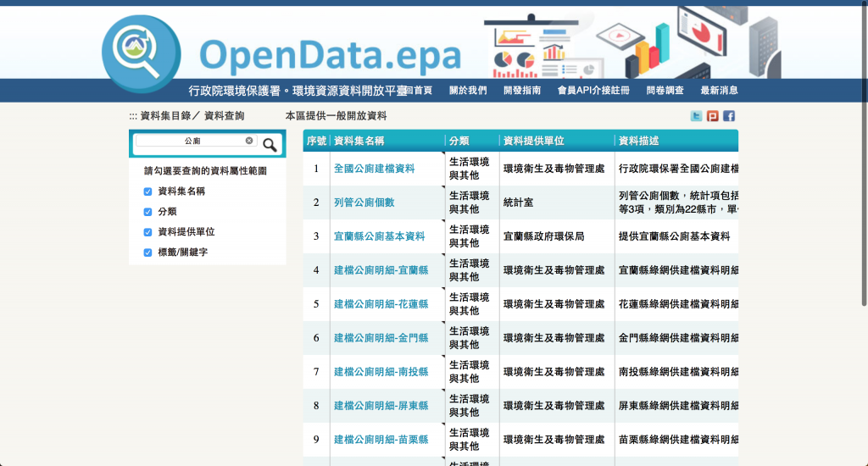Click the 資料集目錄／資料查詢 breadcrumb text
The image size is (868, 466).
click(x=192, y=116)
